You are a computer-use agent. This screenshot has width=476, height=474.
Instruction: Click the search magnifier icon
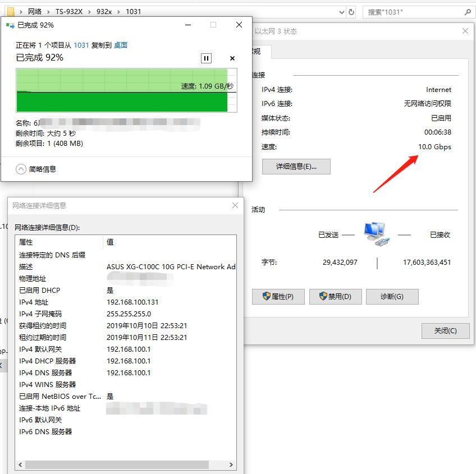click(x=467, y=11)
